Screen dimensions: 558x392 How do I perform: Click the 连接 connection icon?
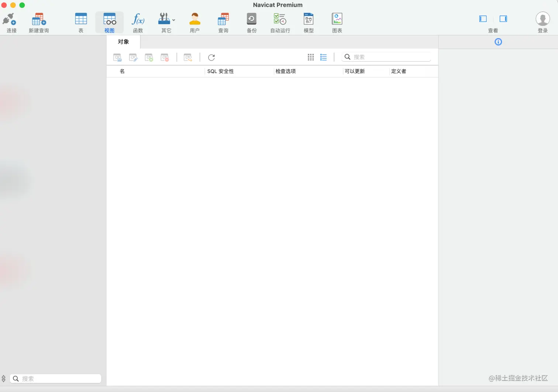pyautogui.click(x=10, y=19)
